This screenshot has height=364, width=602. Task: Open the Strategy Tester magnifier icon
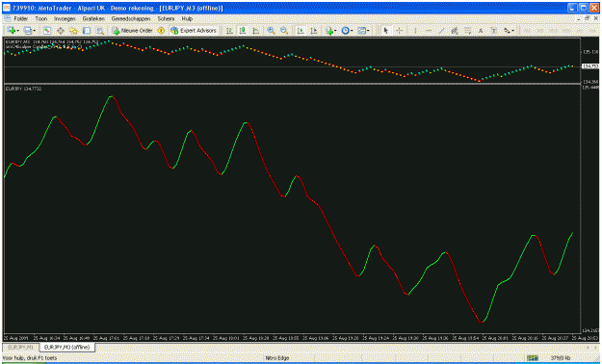tap(100, 31)
